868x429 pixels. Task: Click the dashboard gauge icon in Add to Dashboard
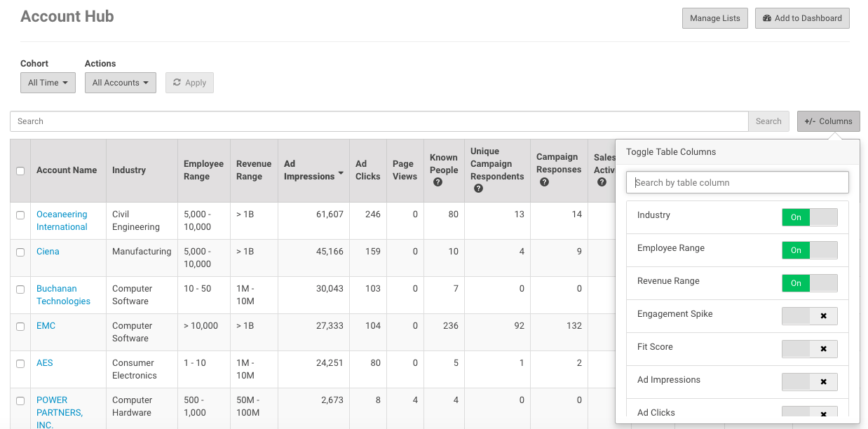click(x=767, y=18)
